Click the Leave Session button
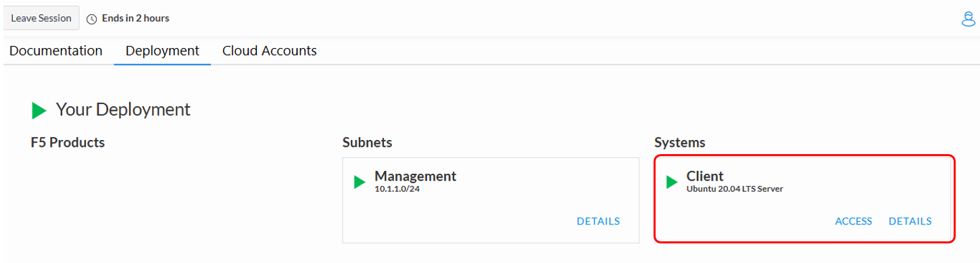 pyautogui.click(x=41, y=18)
